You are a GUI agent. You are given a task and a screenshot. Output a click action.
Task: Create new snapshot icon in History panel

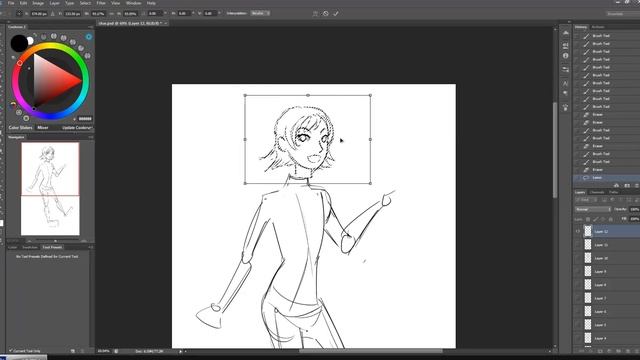[627, 185]
